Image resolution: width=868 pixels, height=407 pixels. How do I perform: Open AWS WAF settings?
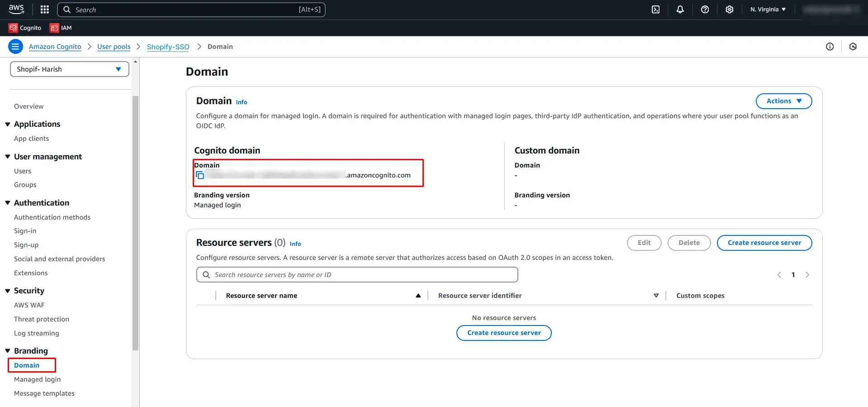click(29, 305)
